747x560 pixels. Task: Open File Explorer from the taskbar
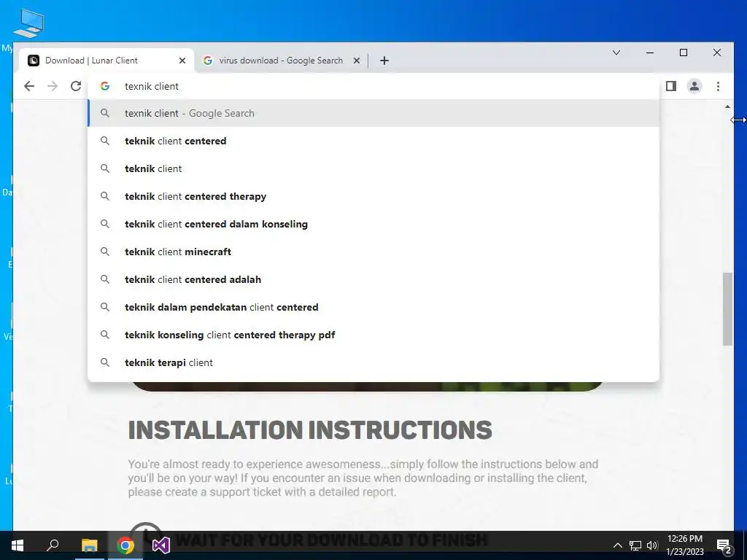[x=89, y=545]
